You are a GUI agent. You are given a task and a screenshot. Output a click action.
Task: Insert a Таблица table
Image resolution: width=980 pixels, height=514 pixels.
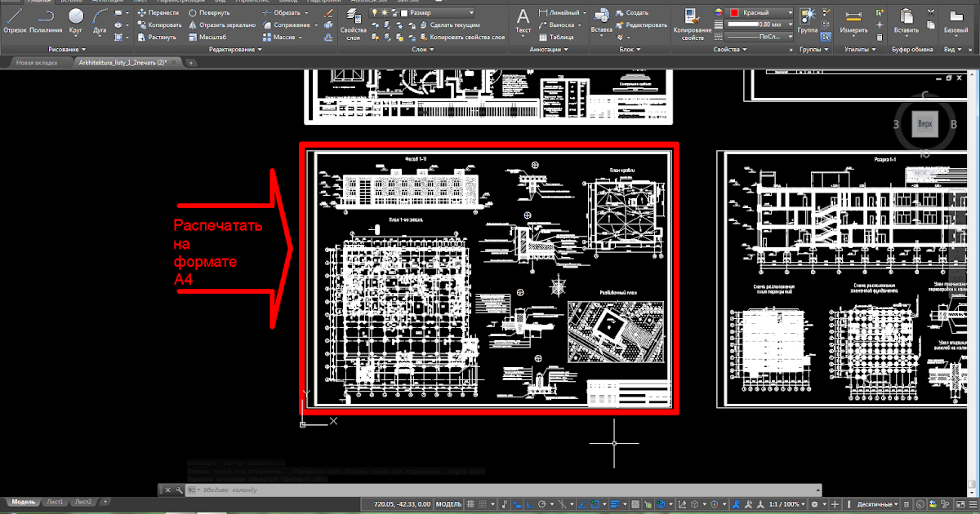coord(556,38)
